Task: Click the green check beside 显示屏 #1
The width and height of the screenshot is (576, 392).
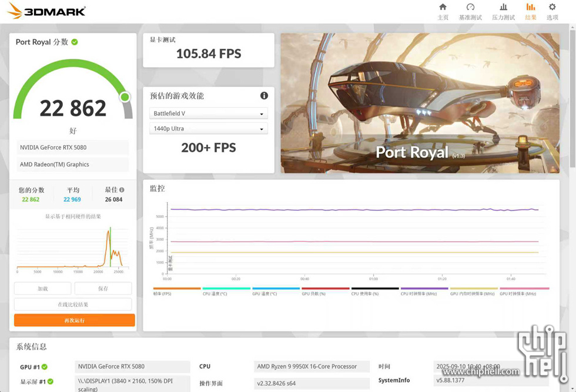Action: [x=51, y=381]
